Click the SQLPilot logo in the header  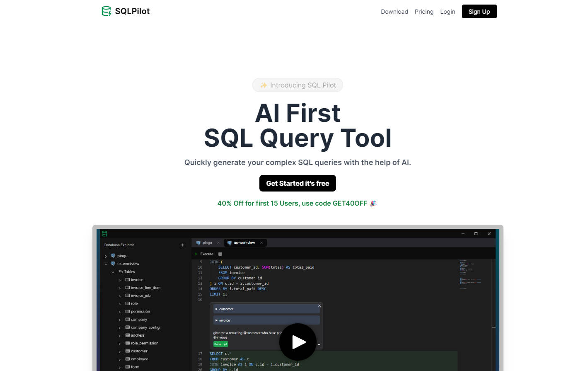(126, 11)
